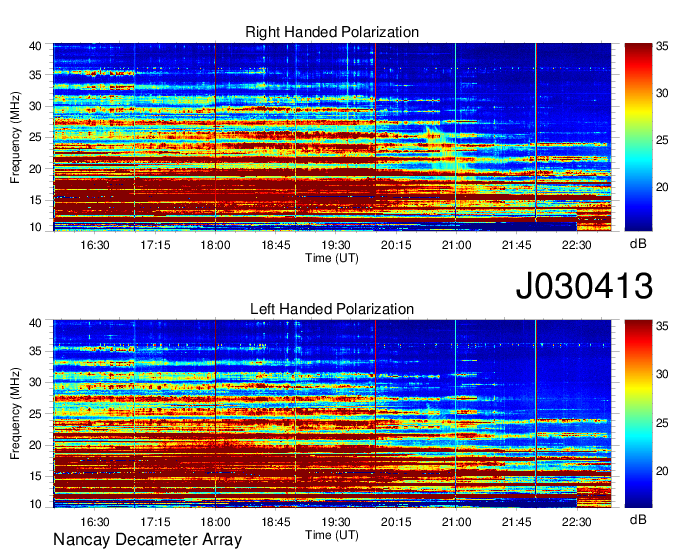Click the Left Handed Polarization spectrogram image
Image resolution: width=680 pixels, height=552 pixels.
click(332, 414)
